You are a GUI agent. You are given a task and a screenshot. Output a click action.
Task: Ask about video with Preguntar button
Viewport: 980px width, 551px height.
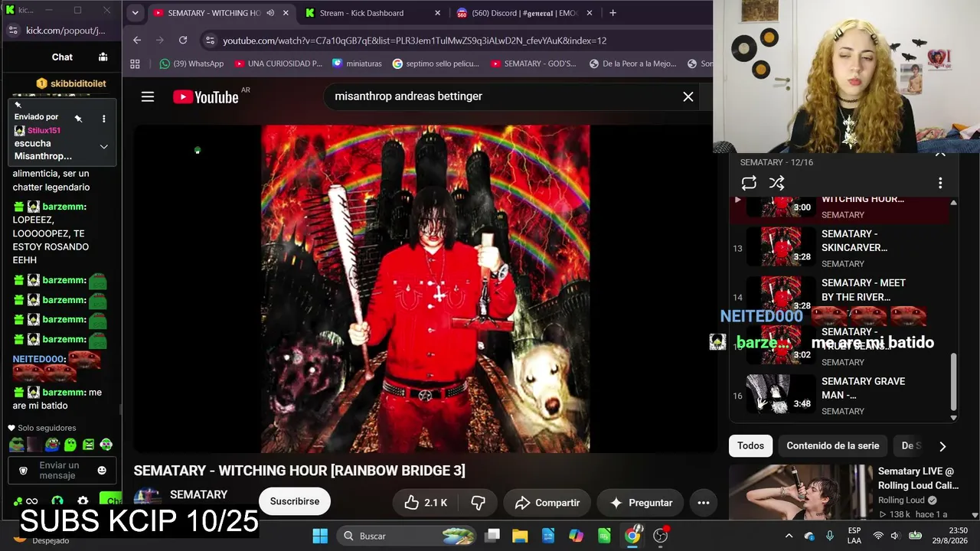[x=640, y=503]
